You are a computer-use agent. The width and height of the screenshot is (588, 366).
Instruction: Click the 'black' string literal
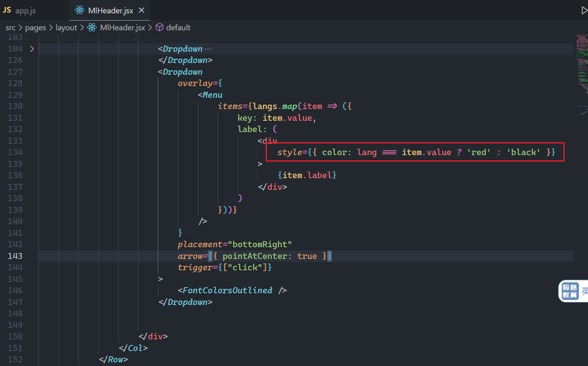click(x=524, y=152)
